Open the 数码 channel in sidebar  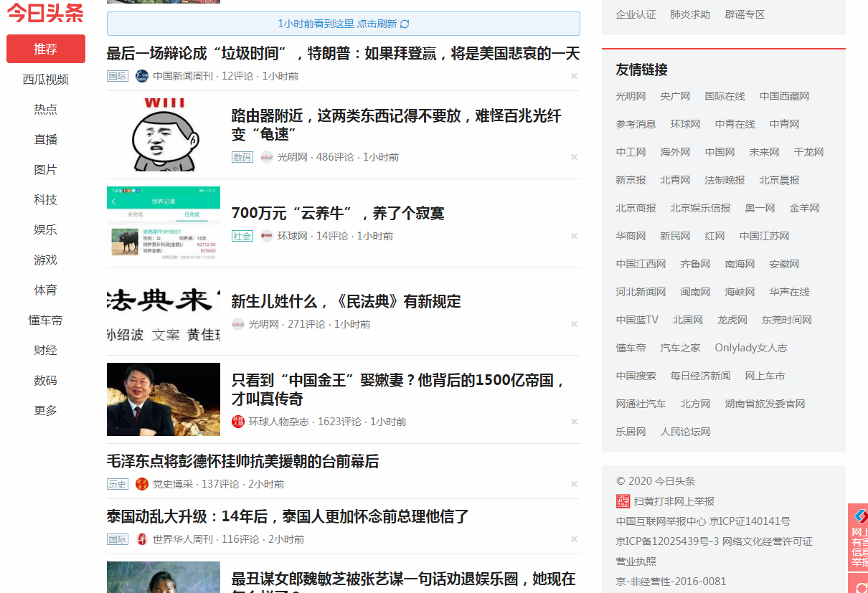coord(46,381)
